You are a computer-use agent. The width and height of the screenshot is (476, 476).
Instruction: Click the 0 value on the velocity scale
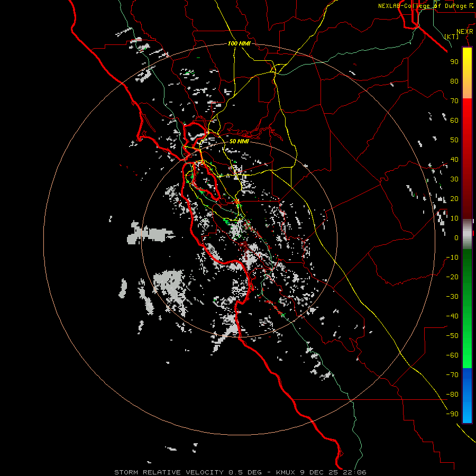tap(456, 237)
